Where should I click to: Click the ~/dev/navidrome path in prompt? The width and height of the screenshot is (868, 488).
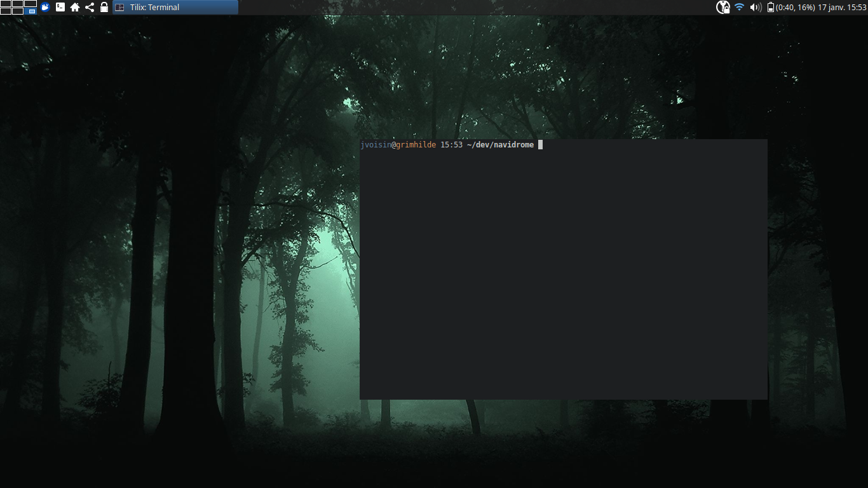500,145
